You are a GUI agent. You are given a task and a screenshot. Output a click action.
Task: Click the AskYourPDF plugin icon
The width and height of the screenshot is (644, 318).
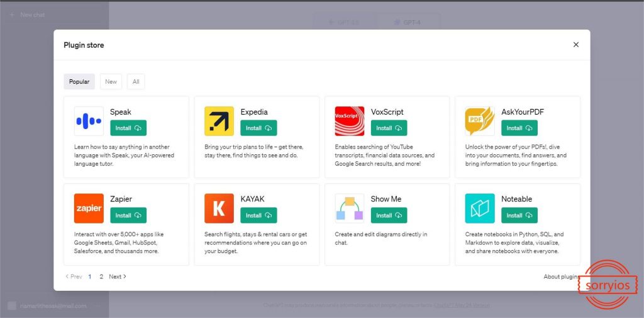480,121
